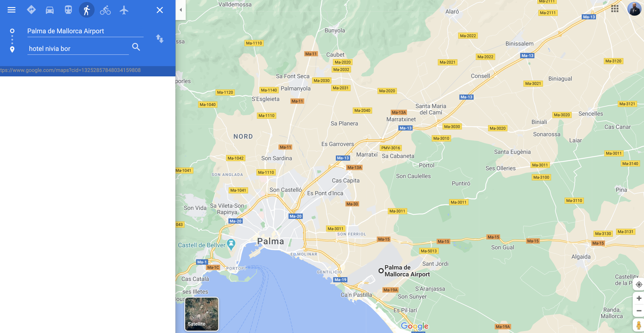Click the Valldemossa town label
This screenshot has width=644, height=333.
(235, 4)
